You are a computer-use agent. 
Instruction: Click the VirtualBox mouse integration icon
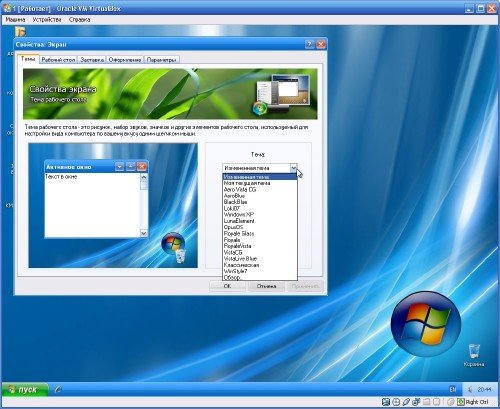coord(451,402)
